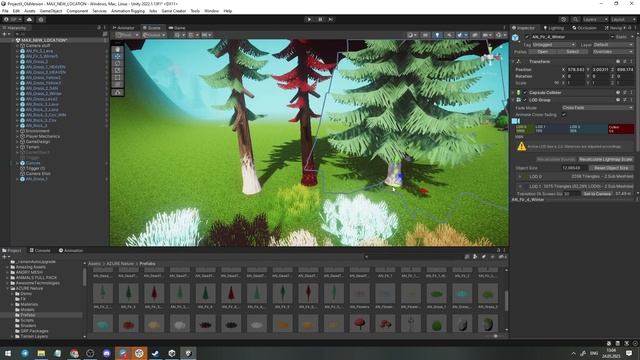The width and height of the screenshot is (640, 360).
Task: Open the Layers dropdown
Action: click(x=595, y=19)
